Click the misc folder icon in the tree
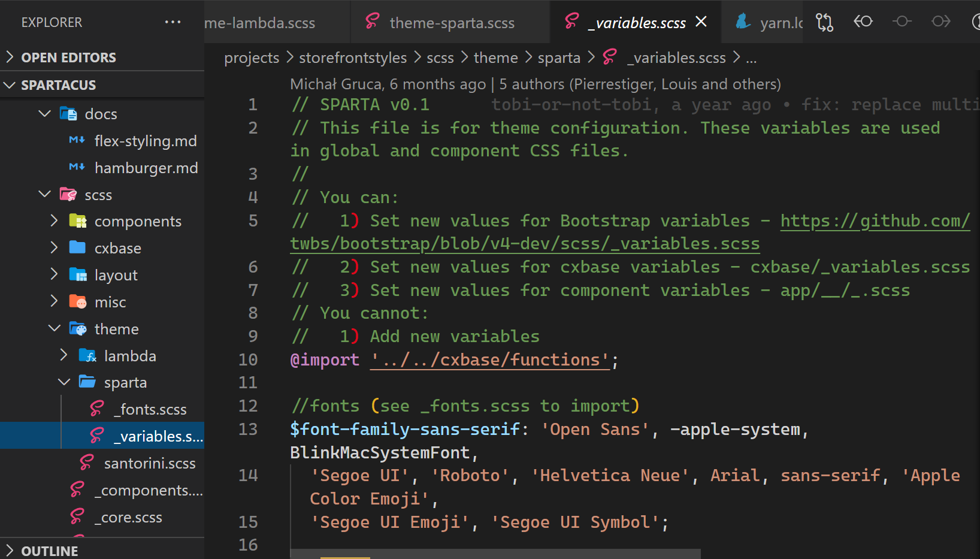This screenshot has height=559, width=980. tap(78, 302)
